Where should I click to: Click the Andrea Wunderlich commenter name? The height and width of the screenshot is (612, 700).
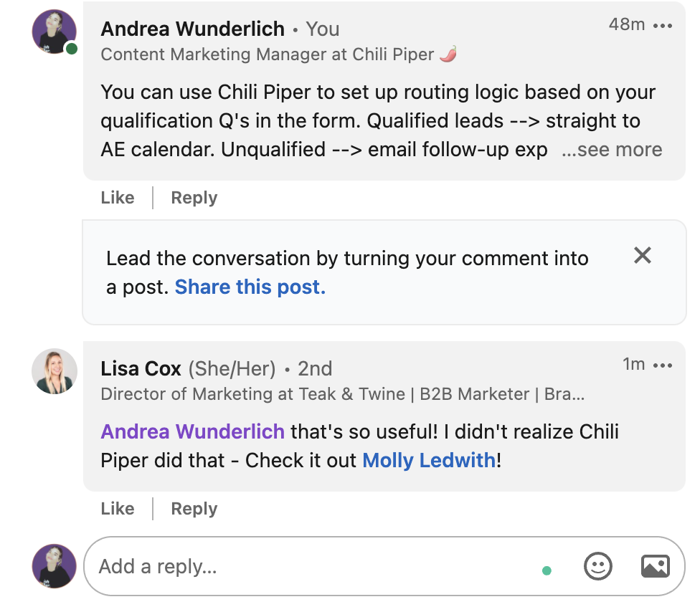(191, 29)
